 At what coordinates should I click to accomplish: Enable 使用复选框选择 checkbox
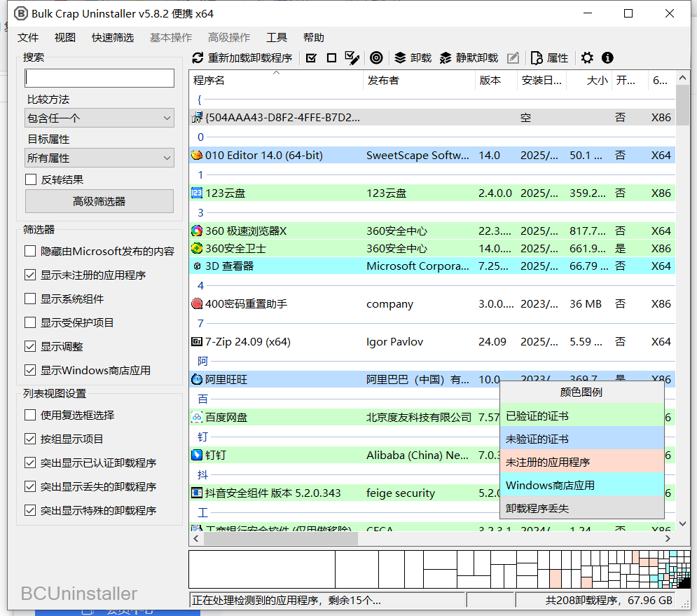pos(30,415)
